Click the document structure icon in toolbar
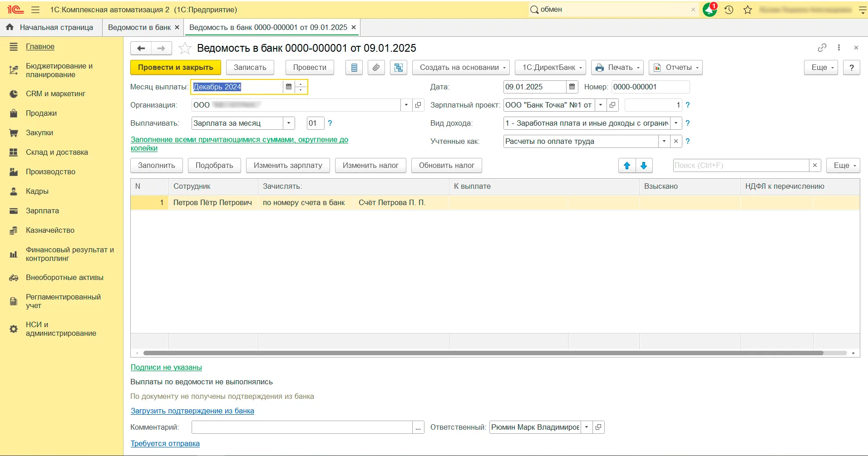 point(398,68)
